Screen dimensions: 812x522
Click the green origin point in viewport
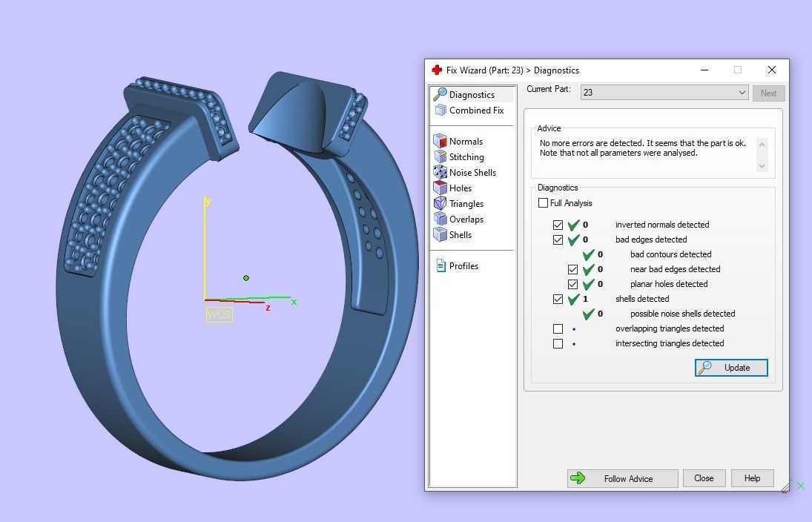coord(246,278)
